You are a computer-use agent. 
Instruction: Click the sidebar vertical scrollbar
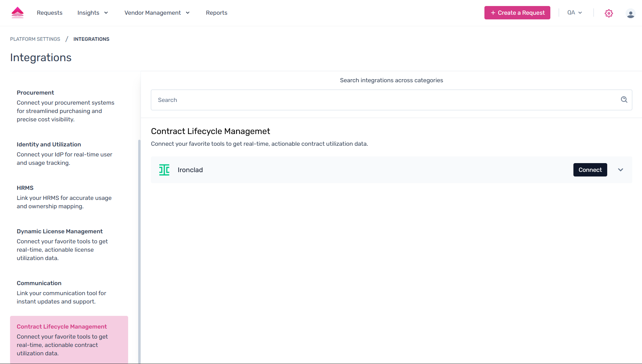[139, 251]
